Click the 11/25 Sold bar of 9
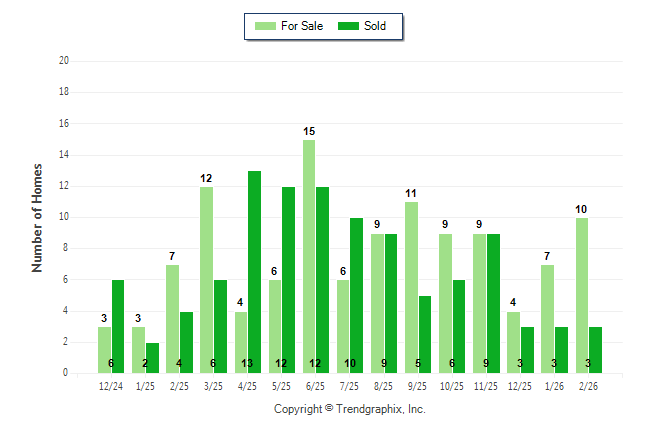646x434 pixels. coord(493,303)
